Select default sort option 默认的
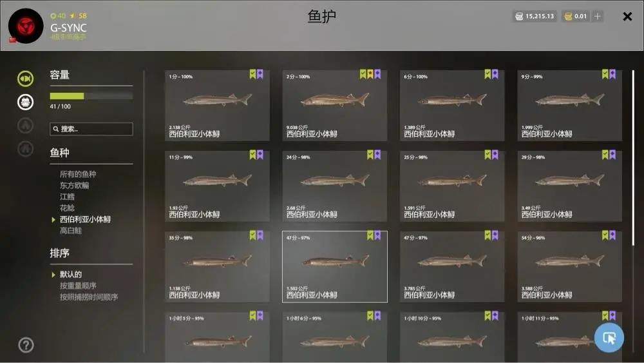 point(71,274)
